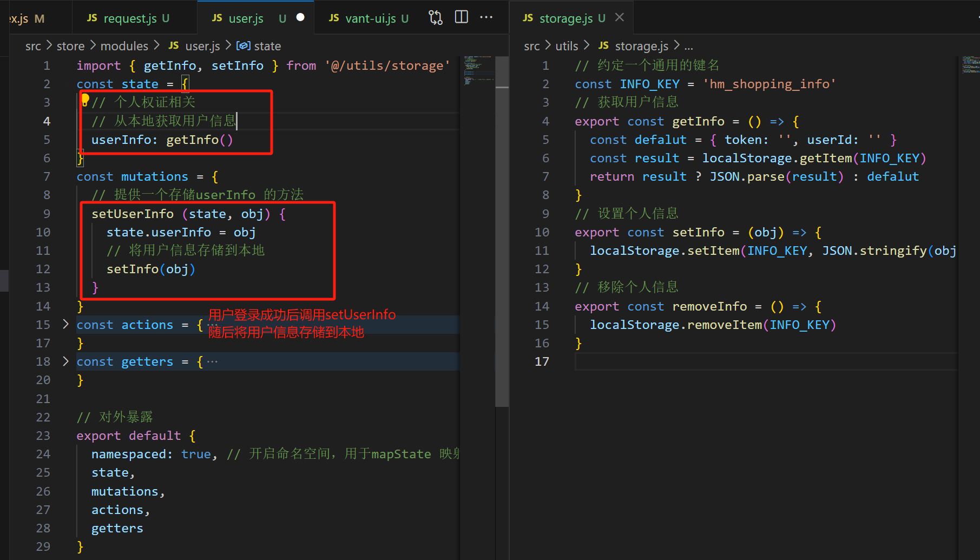Click 'const mutations' declaration
980x560 pixels.
click(x=132, y=176)
